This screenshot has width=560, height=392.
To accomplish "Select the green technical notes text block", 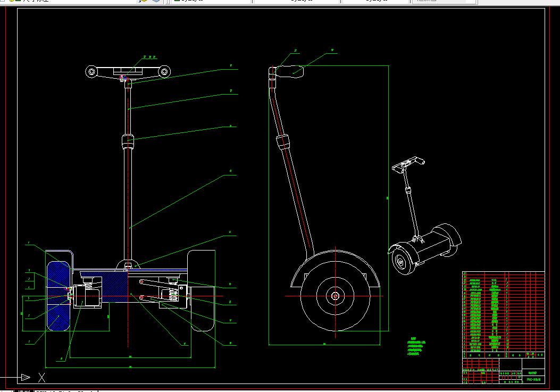I will tap(416, 346).
